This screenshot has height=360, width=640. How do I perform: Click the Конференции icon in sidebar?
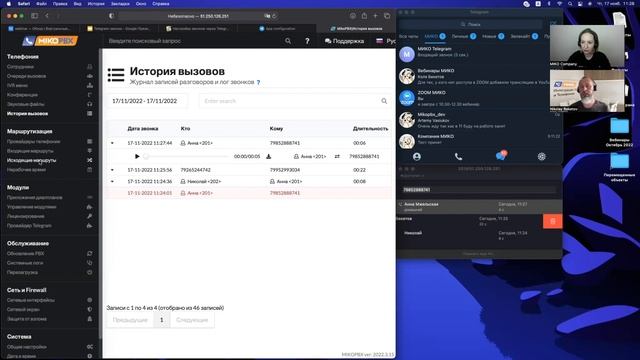[x=90, y=95]
